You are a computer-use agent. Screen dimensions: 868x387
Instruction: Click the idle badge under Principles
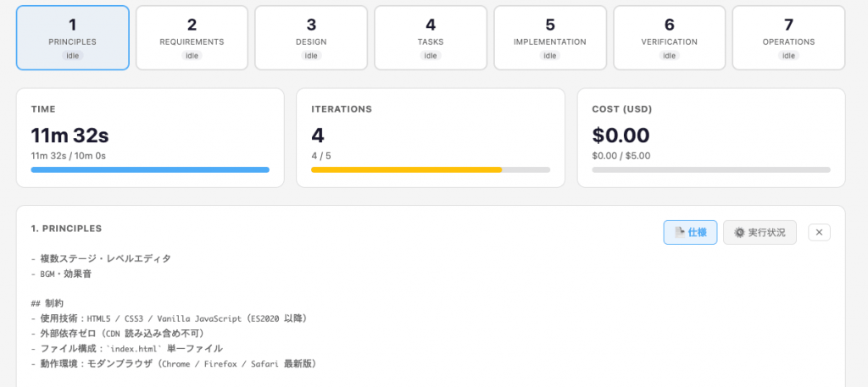point(73,56)
